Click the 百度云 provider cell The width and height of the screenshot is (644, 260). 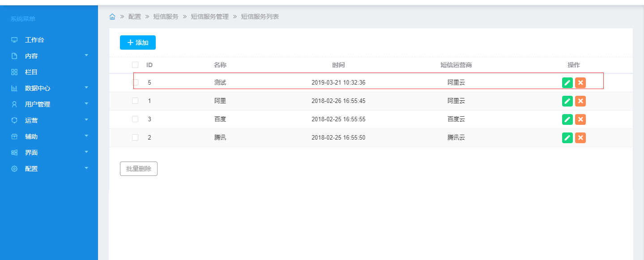click(456, 119)
